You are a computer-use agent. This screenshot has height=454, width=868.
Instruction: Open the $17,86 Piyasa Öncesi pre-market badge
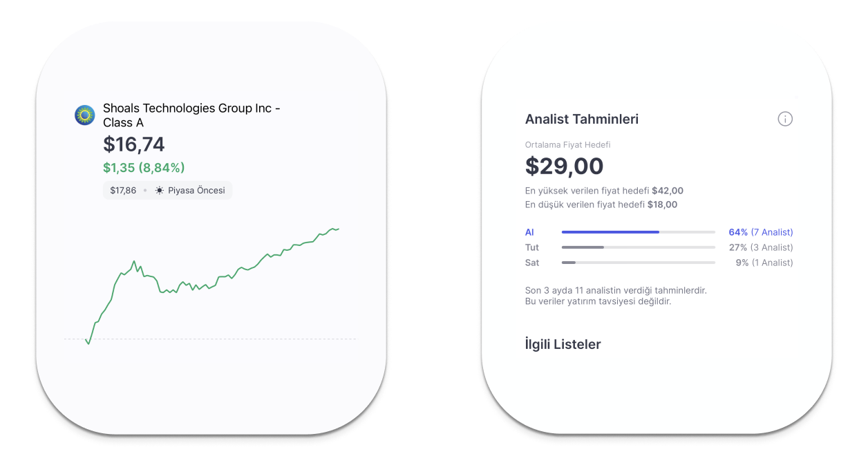[167, 190]
